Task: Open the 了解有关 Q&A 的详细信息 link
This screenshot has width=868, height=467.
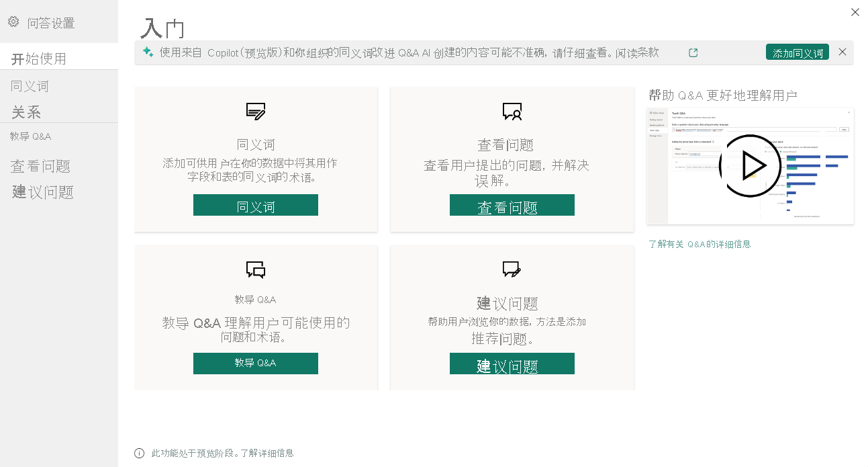Action: (700, 245)
